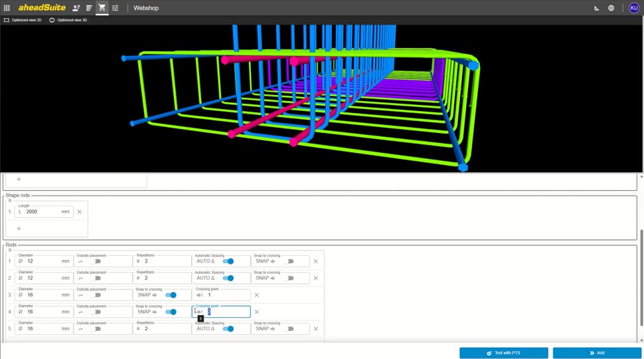The height and width of the screenshot is (359, 644).
Task: Open the list view icon in top bar
Action: point(89,8)
